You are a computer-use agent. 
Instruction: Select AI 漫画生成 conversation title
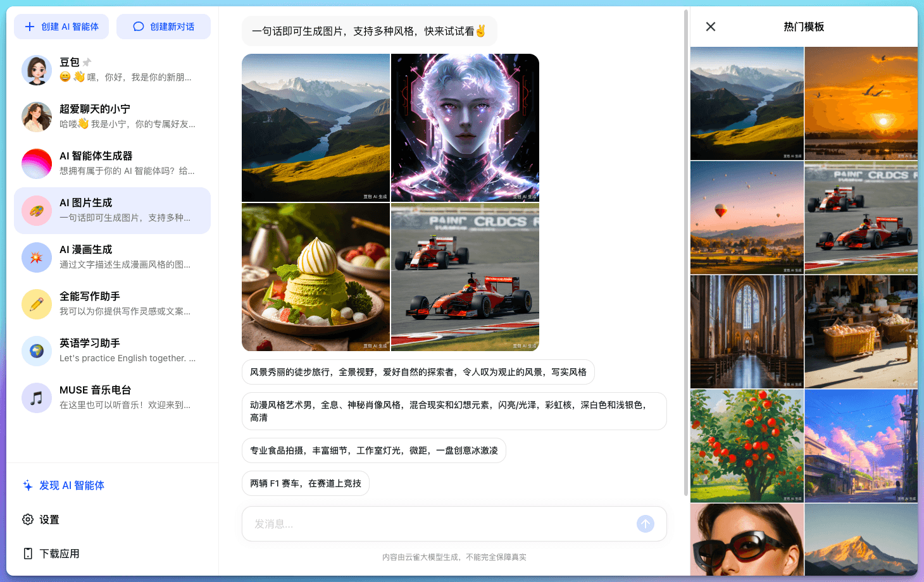86,249
